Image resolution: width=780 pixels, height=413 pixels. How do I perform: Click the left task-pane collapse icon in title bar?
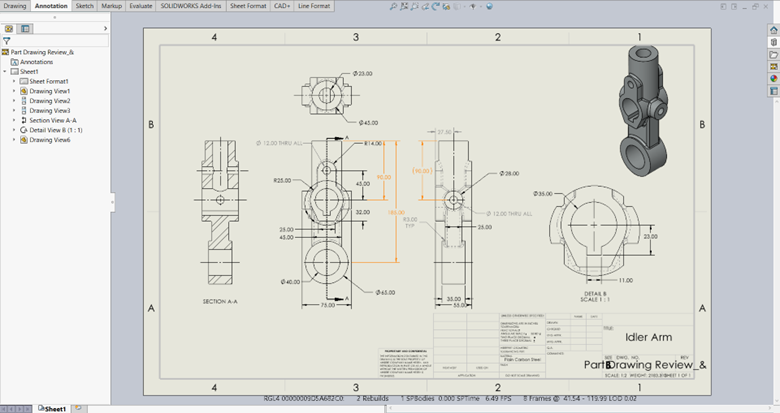tap(724, 6)
